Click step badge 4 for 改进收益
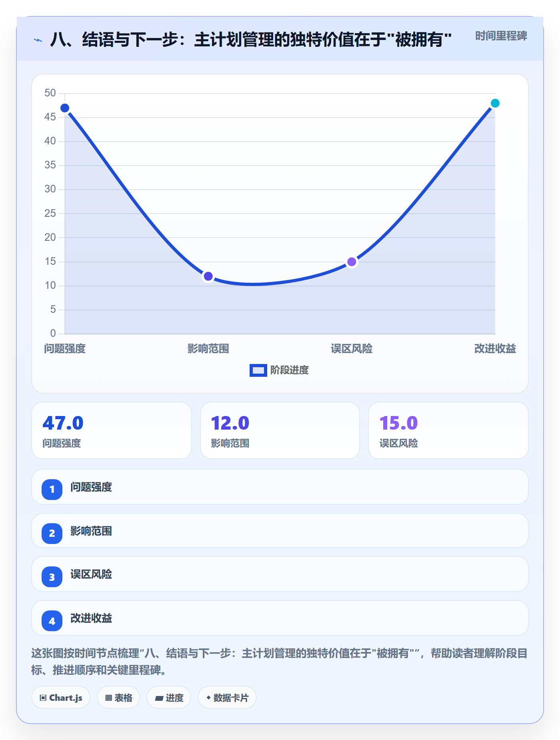 pos(52,621)
